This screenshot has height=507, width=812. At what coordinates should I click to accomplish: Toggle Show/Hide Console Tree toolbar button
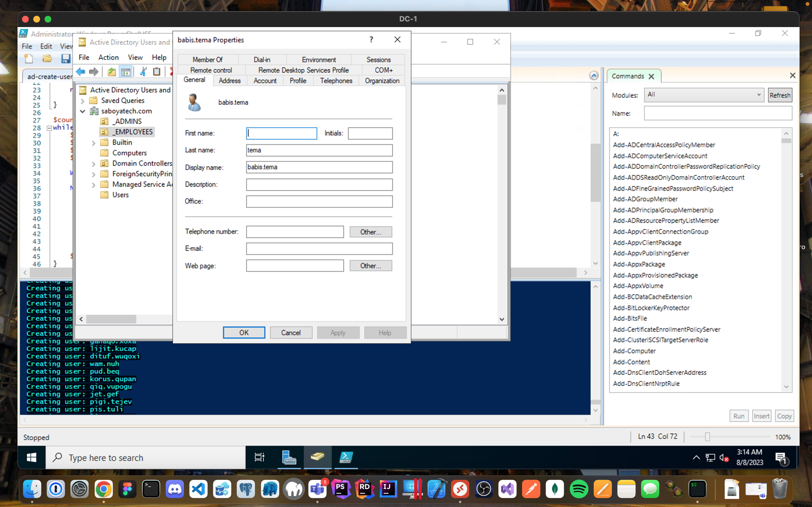126,71
